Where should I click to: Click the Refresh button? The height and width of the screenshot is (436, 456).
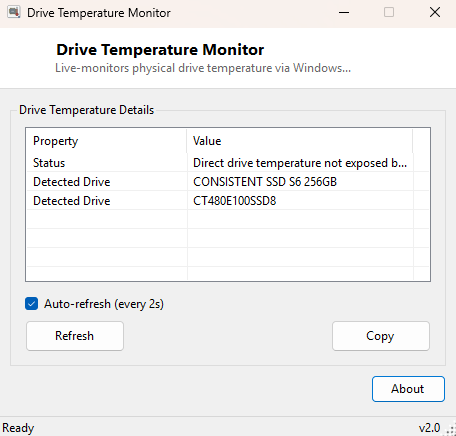75,336
